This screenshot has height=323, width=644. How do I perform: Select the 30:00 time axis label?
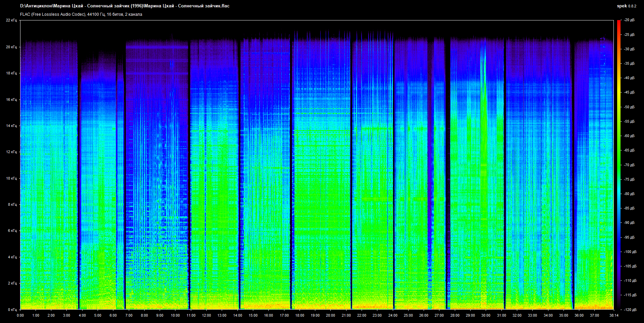(486, 315)
